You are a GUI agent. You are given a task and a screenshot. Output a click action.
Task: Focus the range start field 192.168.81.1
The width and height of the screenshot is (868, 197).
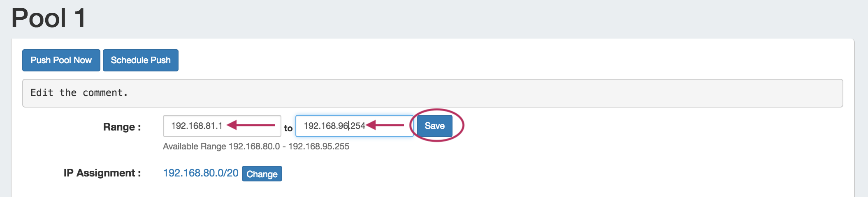click(x=197, y=126)
